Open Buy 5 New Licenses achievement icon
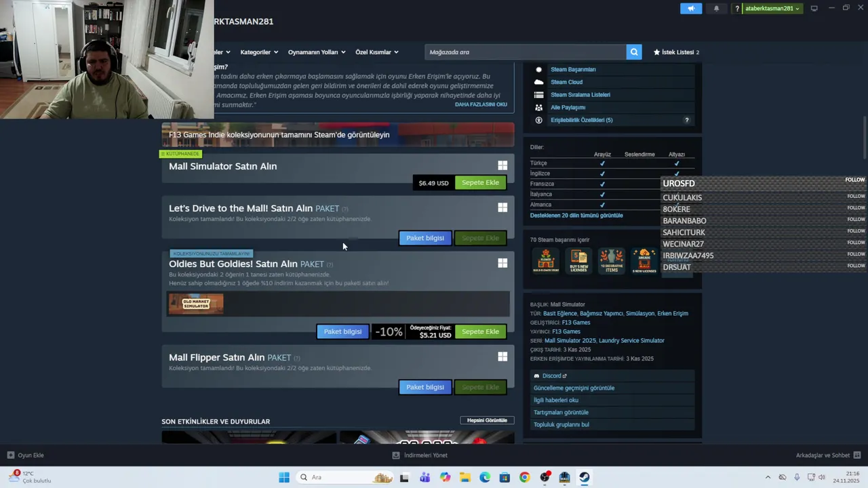The width and height of the screenshot is (868, 488). [578, 260]
